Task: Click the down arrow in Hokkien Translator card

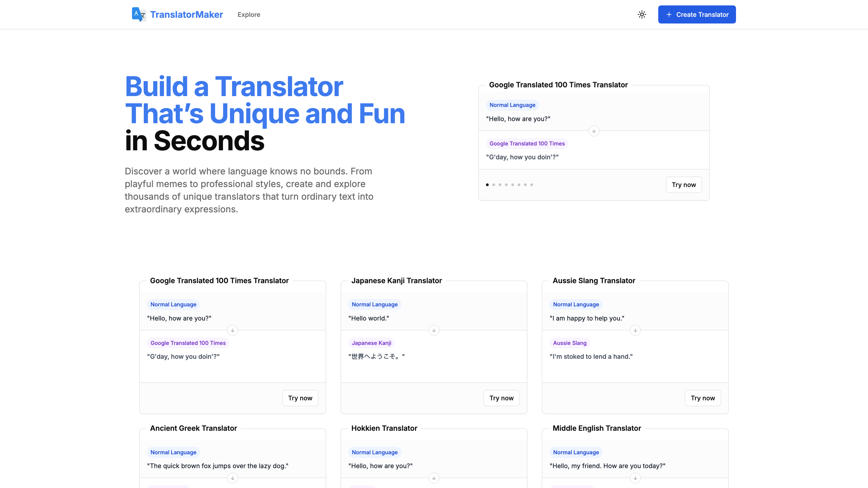Action: pyautogui.click(x=434, y=478)
